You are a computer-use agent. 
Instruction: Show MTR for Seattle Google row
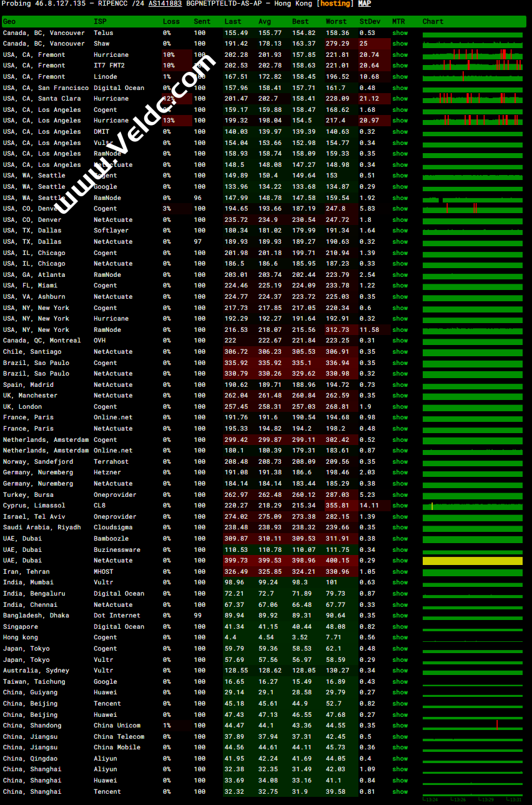point(400,187)
